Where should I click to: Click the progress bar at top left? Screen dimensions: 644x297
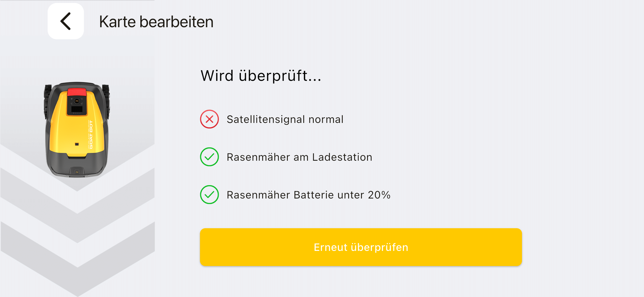(x=77, y=1)
